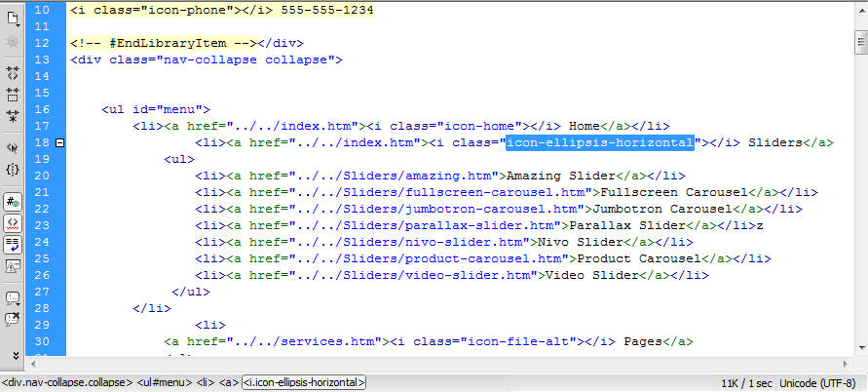Click the Sliders link text on line 18

[775, 142]
